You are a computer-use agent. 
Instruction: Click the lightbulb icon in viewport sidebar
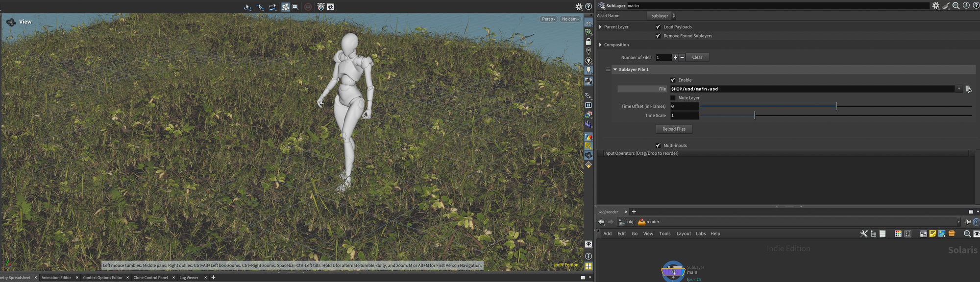tap(588, 70)
